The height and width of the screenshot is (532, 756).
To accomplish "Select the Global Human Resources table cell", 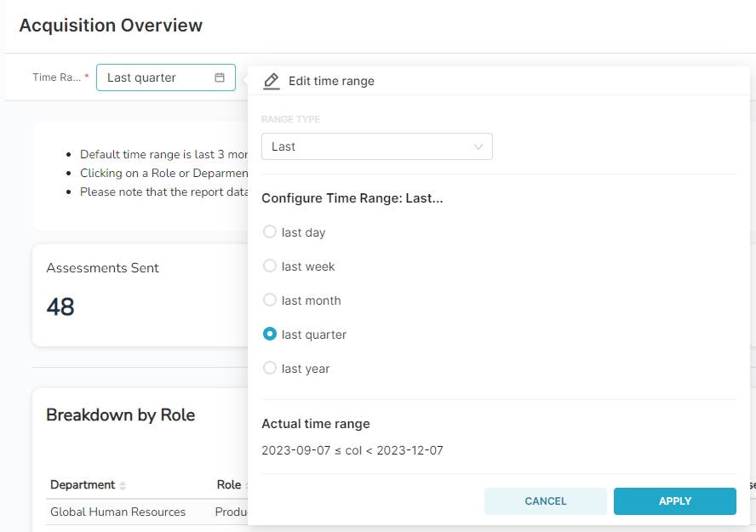I will (117, 512).
